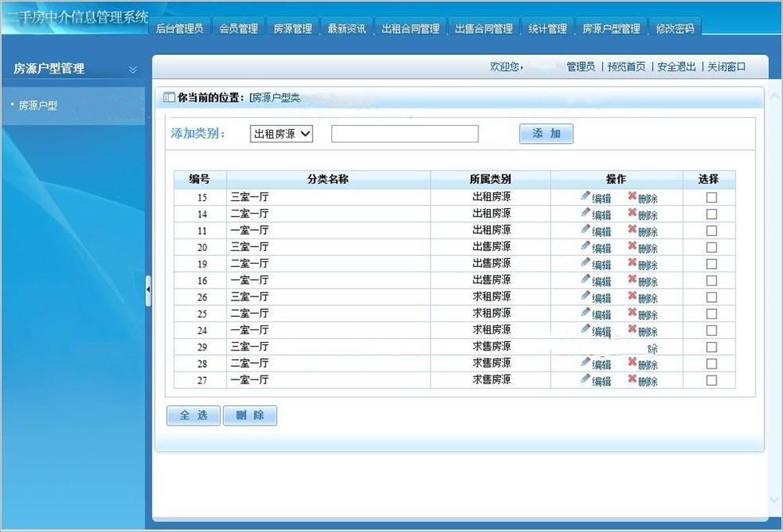783x532 pixels.
Task: Click the red delete X for row 25
Action: point(632,312)
